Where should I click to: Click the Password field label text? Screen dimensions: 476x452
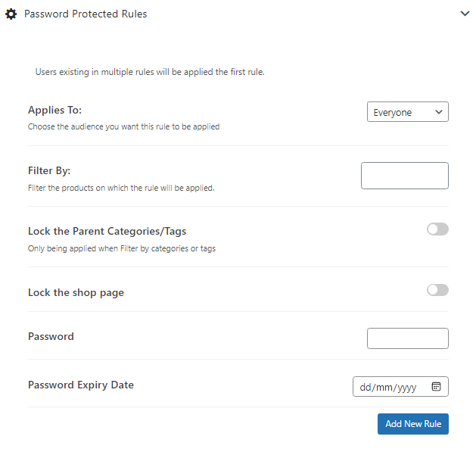tap(51, 336)
